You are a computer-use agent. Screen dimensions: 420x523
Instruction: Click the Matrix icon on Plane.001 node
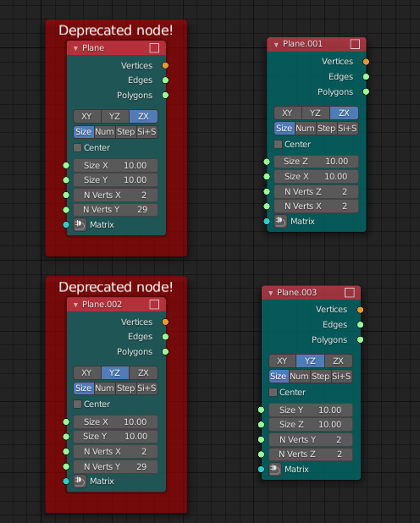point(280,221)
